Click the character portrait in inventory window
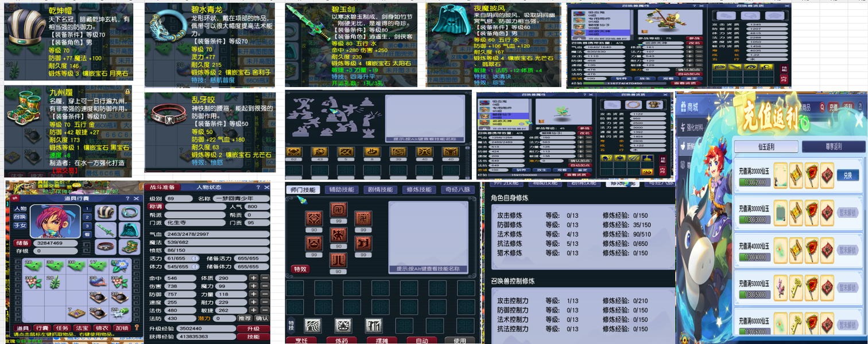Viewport: 868px width, 344px height. 55,221
